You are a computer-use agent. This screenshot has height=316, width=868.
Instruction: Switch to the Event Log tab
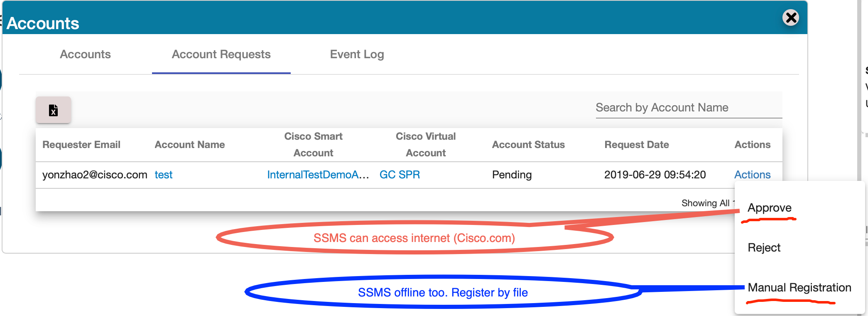coord(357,54)
